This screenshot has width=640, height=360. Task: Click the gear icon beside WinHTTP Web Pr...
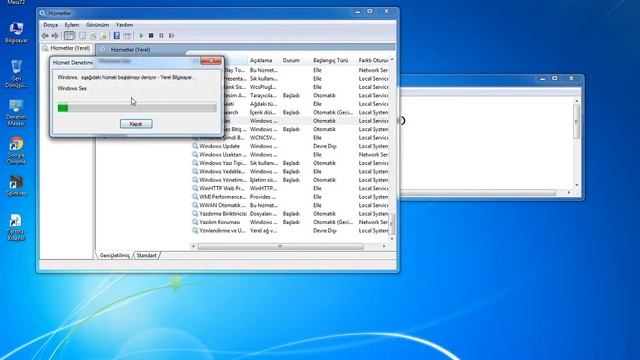click(x=195, y=189)
